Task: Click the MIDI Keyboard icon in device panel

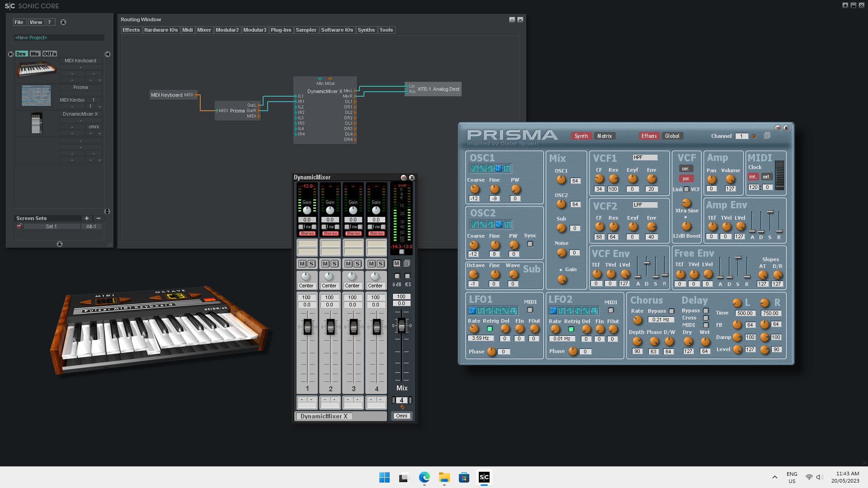Action: [x=36, y=69]
